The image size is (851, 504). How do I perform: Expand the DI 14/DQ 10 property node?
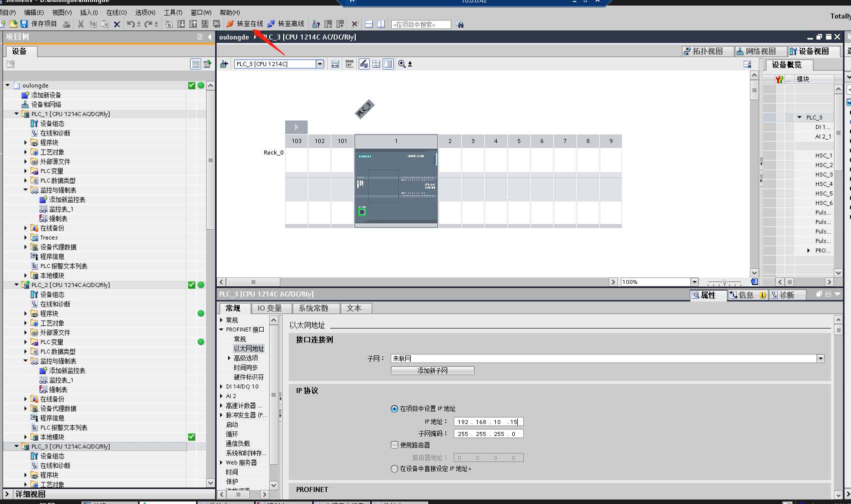[221, 386]
